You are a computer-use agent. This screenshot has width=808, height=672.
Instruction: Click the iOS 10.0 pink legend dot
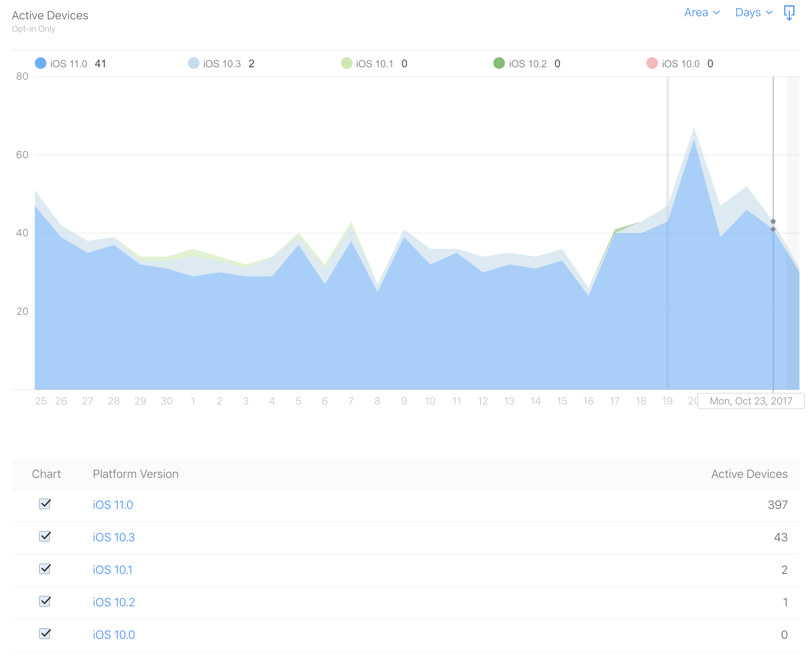652,63
